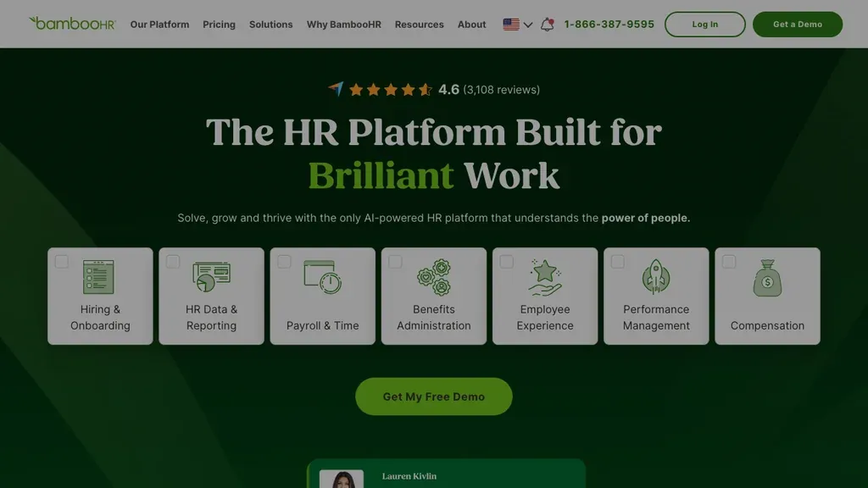Click the 'power of people.' bold text

tap(645, 218)
